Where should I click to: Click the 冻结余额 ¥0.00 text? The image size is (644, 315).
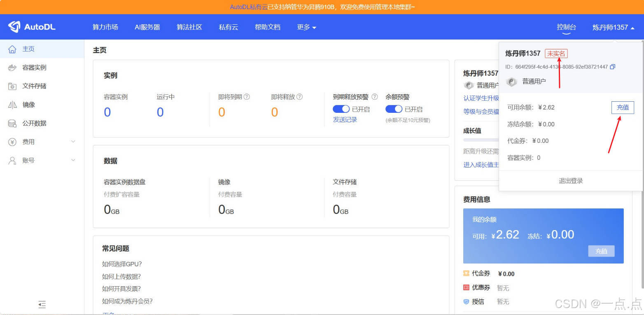(x=531, y=124)
